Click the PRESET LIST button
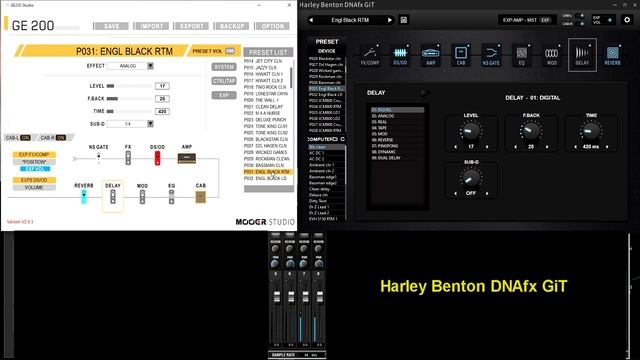Screen dimensions: 640x360 [268, 52]
